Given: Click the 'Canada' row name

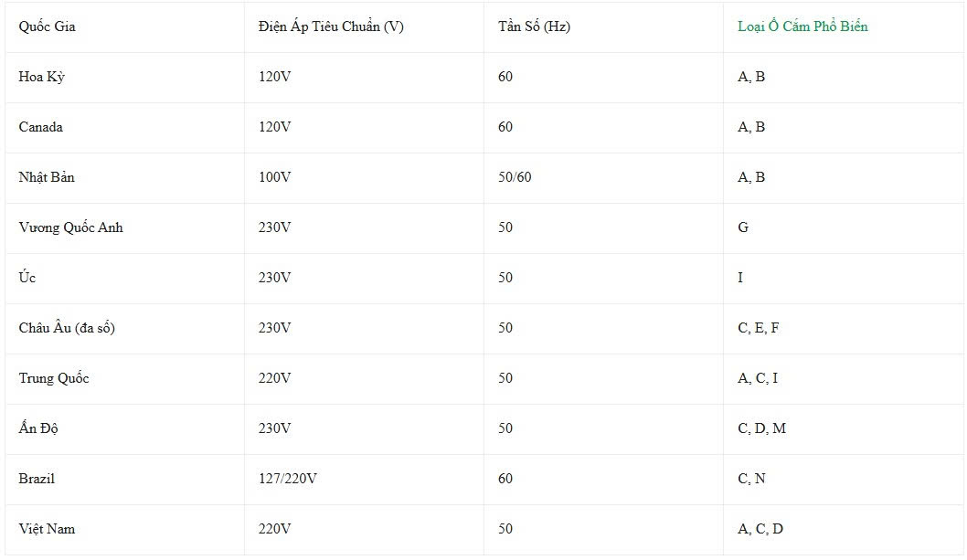Looking at the screenshot, I should point(41,127).
